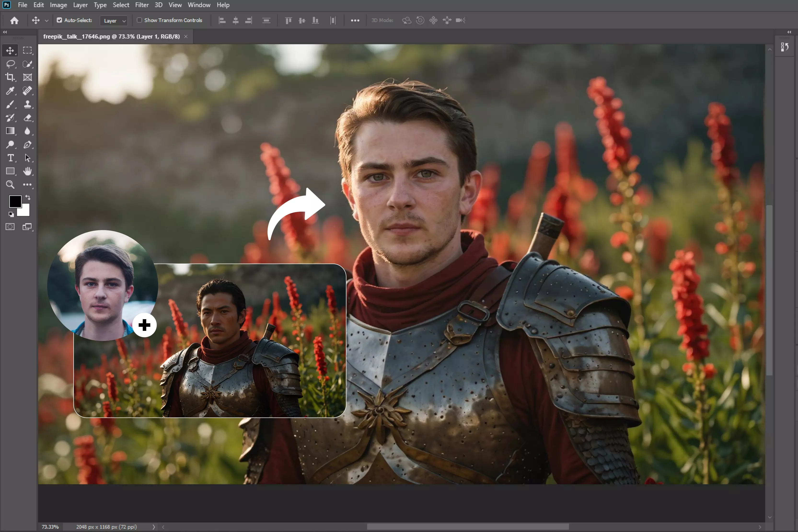Open the Move tool preset picker arrow
Viewport: 798px width, 532px height.
(x=46, y=21)
